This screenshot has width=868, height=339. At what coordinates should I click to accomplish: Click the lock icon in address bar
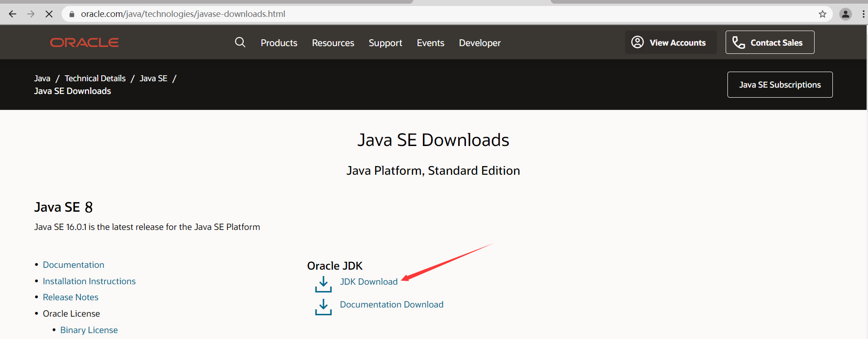pos(72,14)
